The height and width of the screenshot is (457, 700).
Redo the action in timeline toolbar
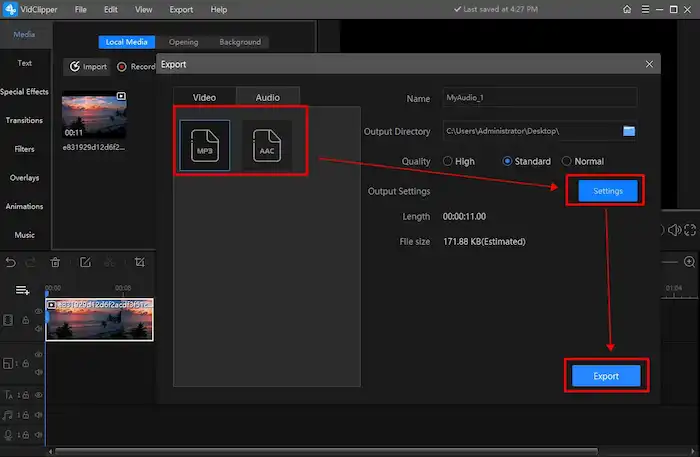pos(30,262)
